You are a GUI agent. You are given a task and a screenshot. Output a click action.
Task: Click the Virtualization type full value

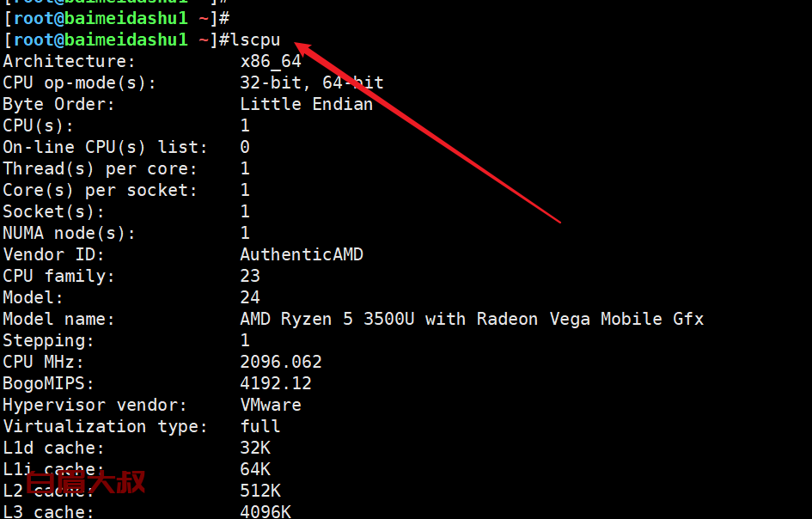pyautogui.click(x=260, y=426)
